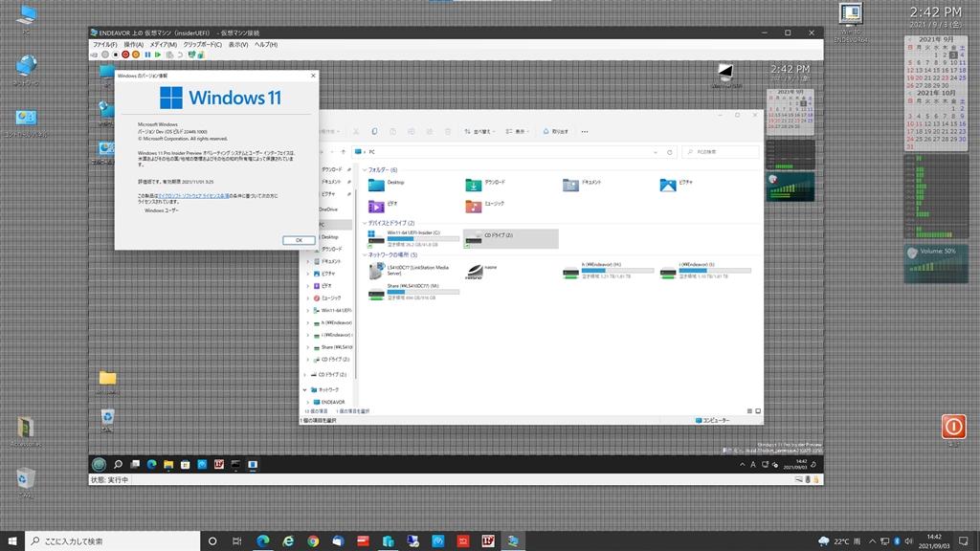The height and width of the screenshot is (551, 980).
Task: Select the Desktop folder in Explorer content
Action: (x=387, y=185)
